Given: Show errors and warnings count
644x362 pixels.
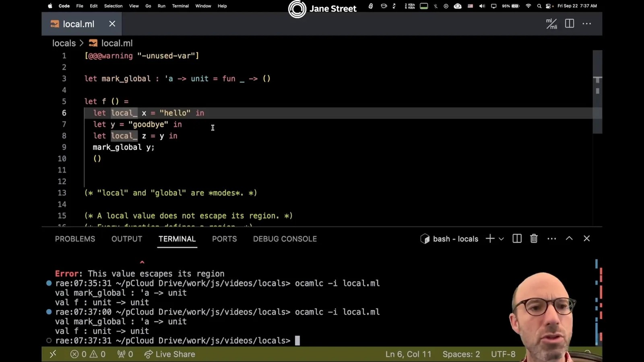Looking at the screenshot, I should (88, 354).
